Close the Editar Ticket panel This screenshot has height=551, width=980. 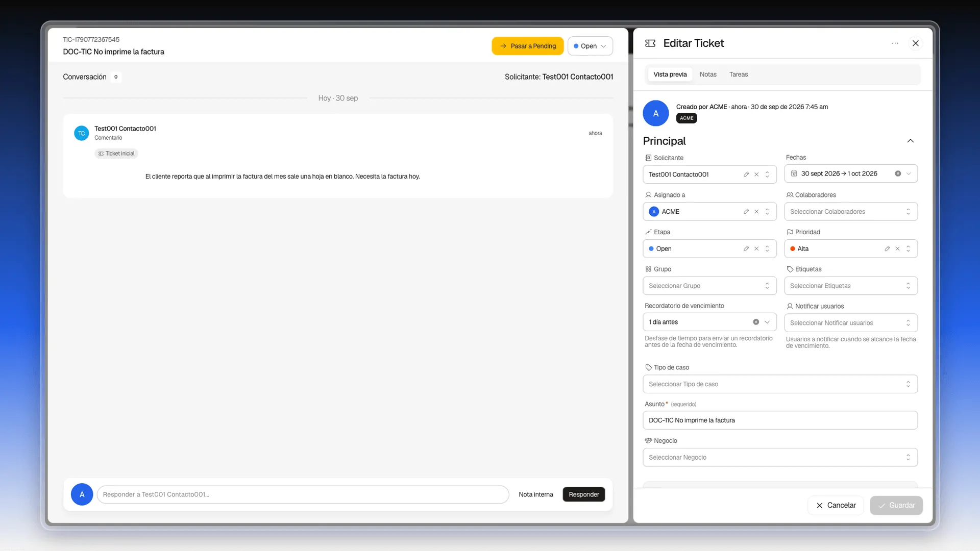(x=916, y=43)
